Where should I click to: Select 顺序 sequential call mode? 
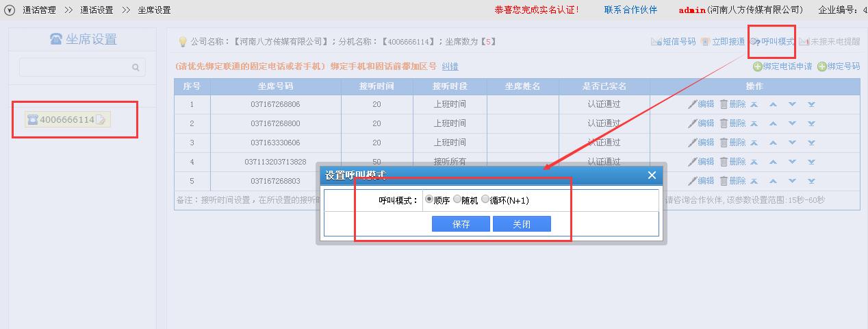click(429, 199)
